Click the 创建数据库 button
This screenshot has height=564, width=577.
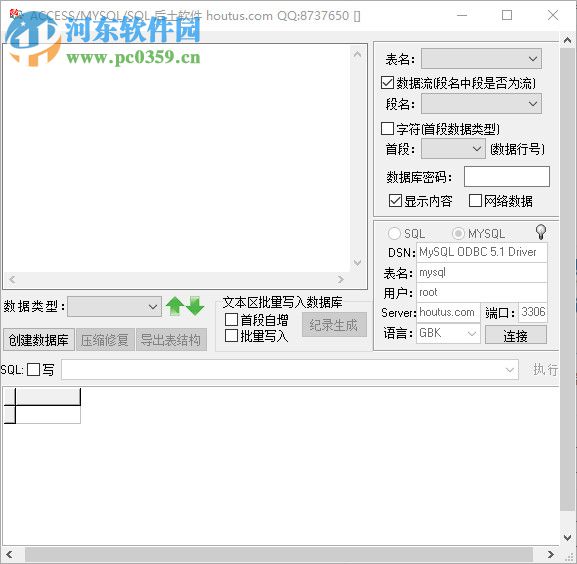39,340
